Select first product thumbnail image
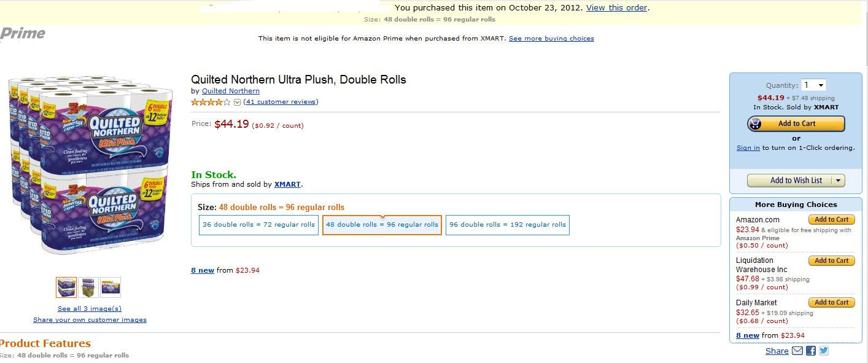Image resolution: width=868 pixels, height=363 pixels. pyautogui.click(x=66, y=287)
